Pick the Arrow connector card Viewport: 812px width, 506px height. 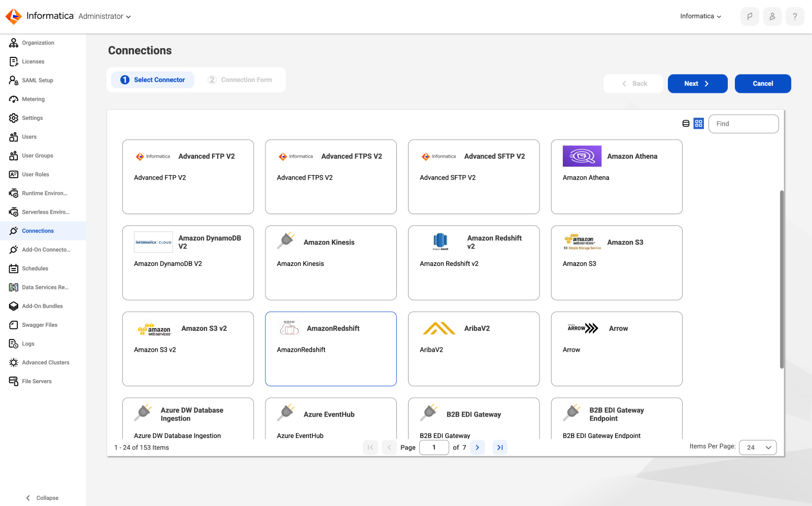coord(617,349)
